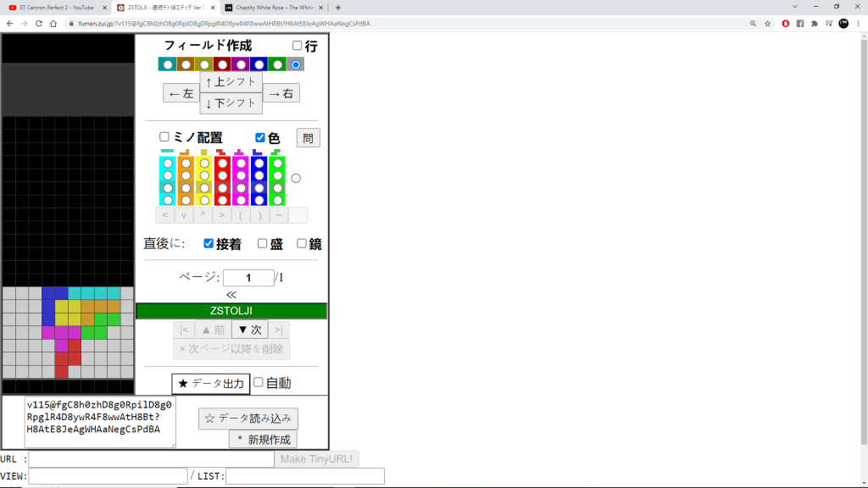Toggle the ミノ配置 checkbox
868x488 pixels.
(x=164, y=137)
